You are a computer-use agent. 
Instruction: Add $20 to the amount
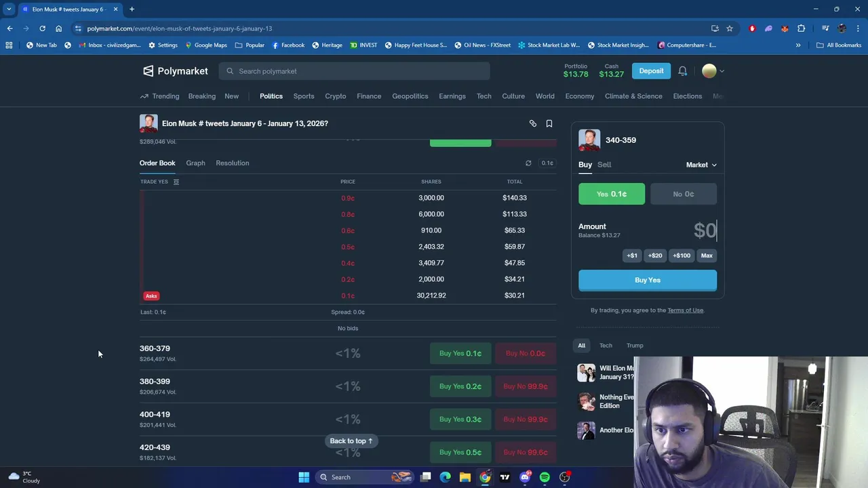coord(655,256)
